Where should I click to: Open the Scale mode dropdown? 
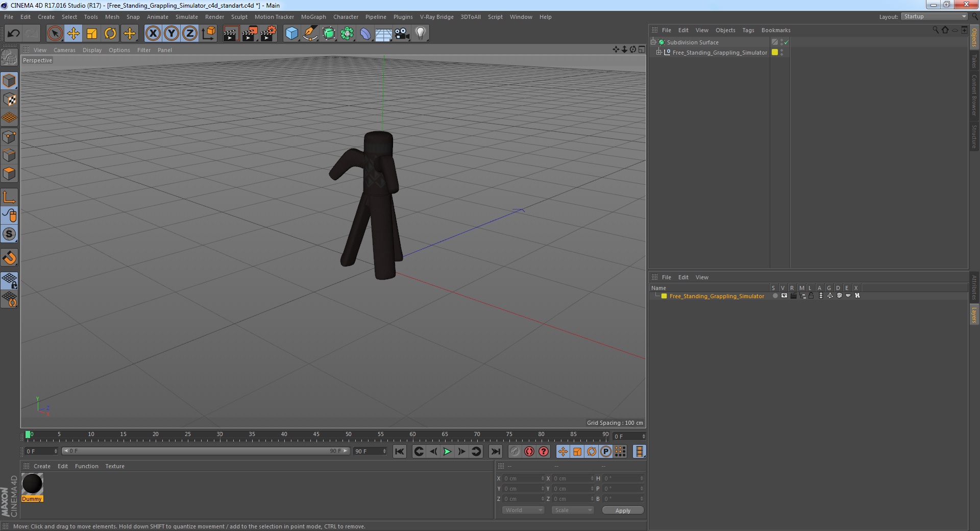572,510
